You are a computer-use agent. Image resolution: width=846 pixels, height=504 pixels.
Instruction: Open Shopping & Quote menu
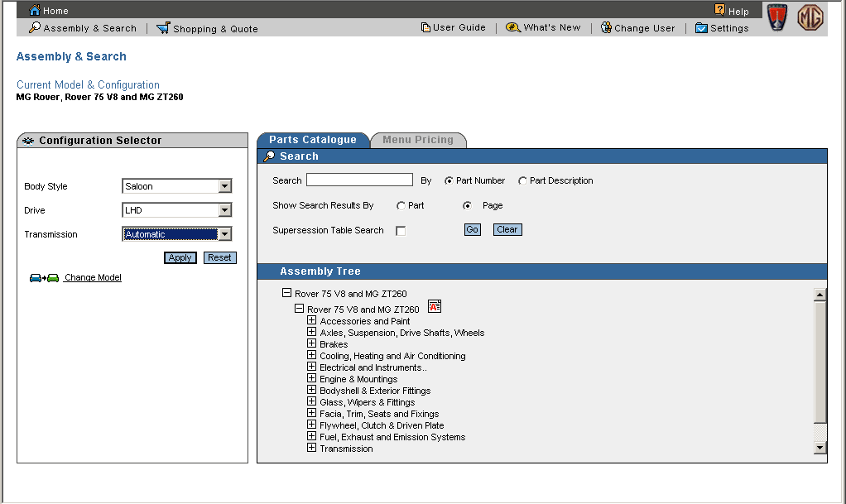(x=215, y=29)
